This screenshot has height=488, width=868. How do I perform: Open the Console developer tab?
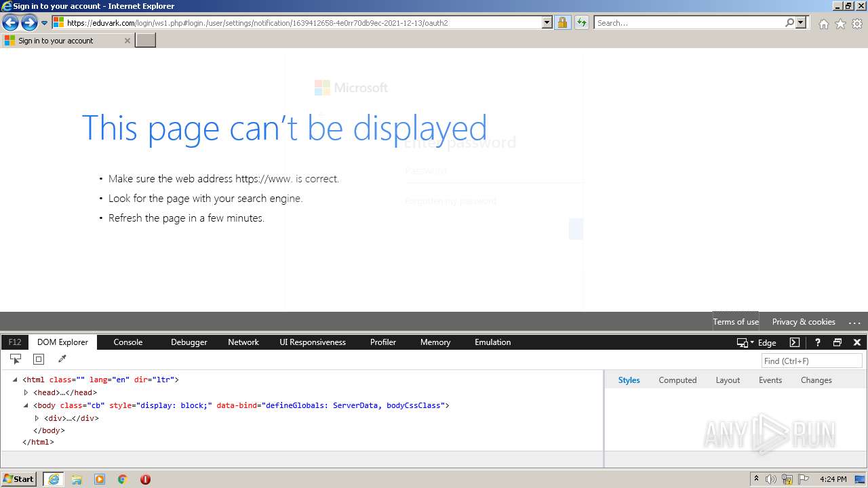pyautogui.click(x=128, y=342)
